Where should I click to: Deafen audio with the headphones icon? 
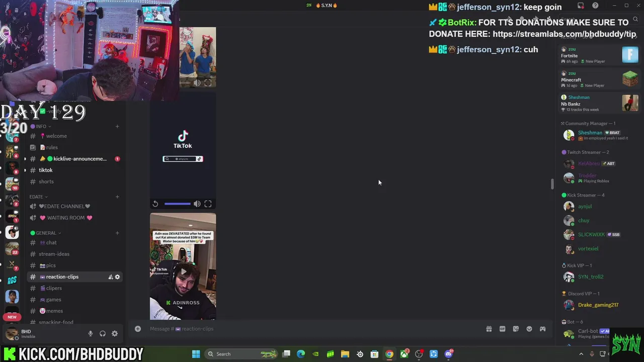103,333
